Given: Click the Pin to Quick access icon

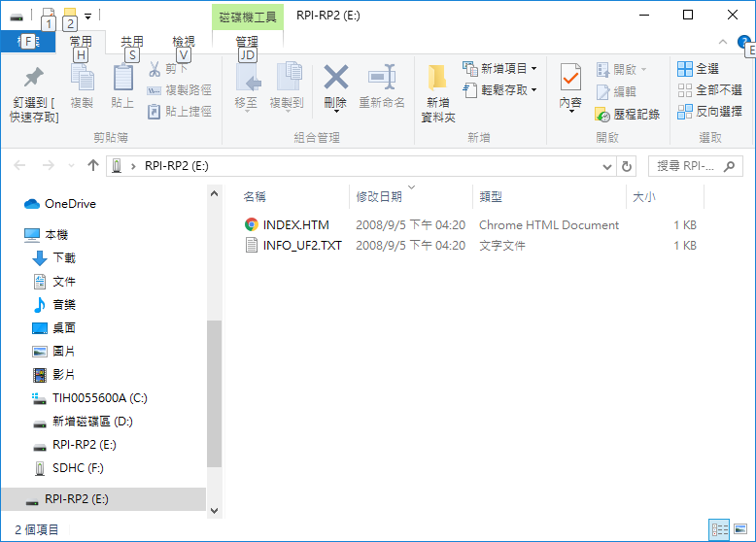Looking at the screenshot, I should point(33,77).
